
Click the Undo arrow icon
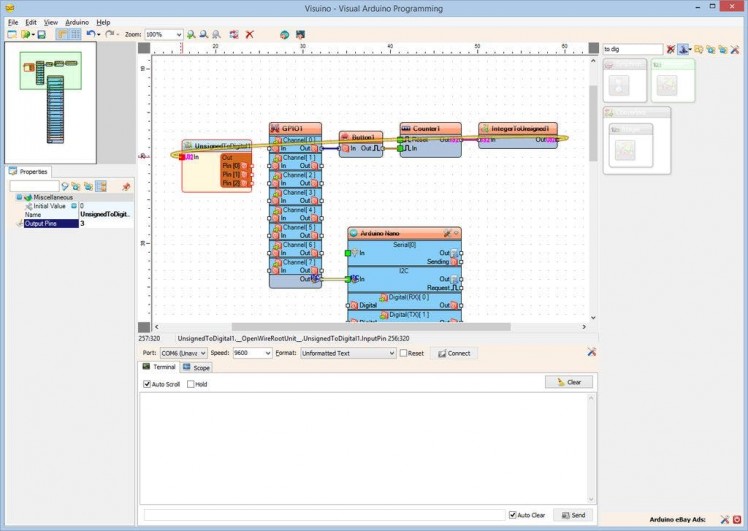pos(90,34)
